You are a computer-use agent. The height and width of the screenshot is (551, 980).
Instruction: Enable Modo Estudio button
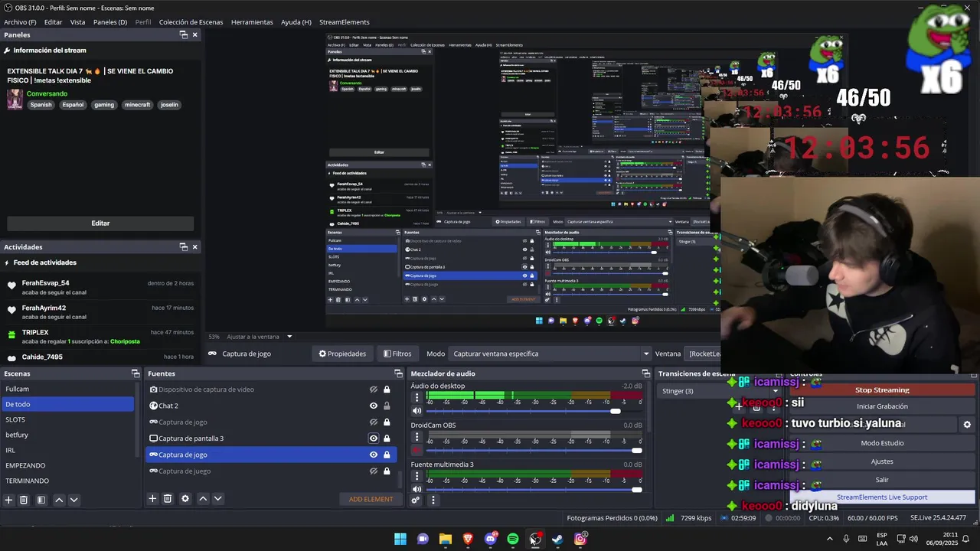click(882, 443)
